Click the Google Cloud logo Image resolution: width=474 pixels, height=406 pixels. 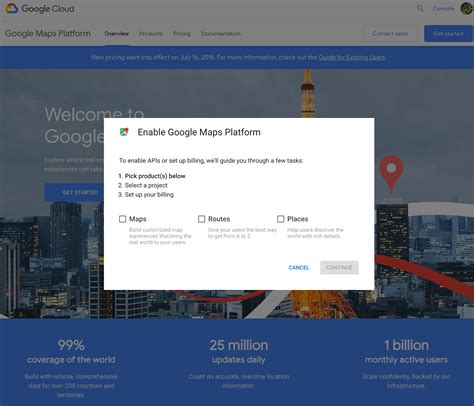[x=40, y=9]
